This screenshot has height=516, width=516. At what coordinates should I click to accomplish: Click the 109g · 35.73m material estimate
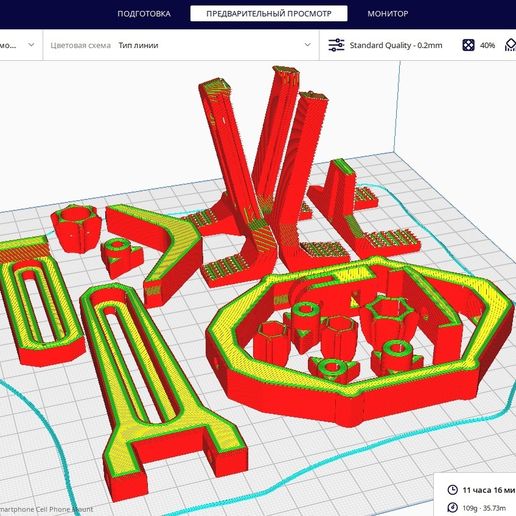click(x=484, y=508)
